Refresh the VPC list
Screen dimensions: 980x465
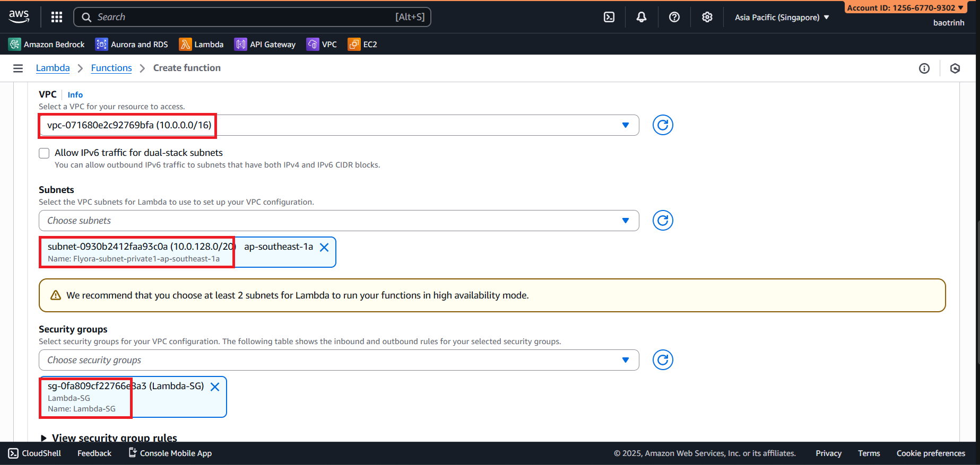click(663, 125)
